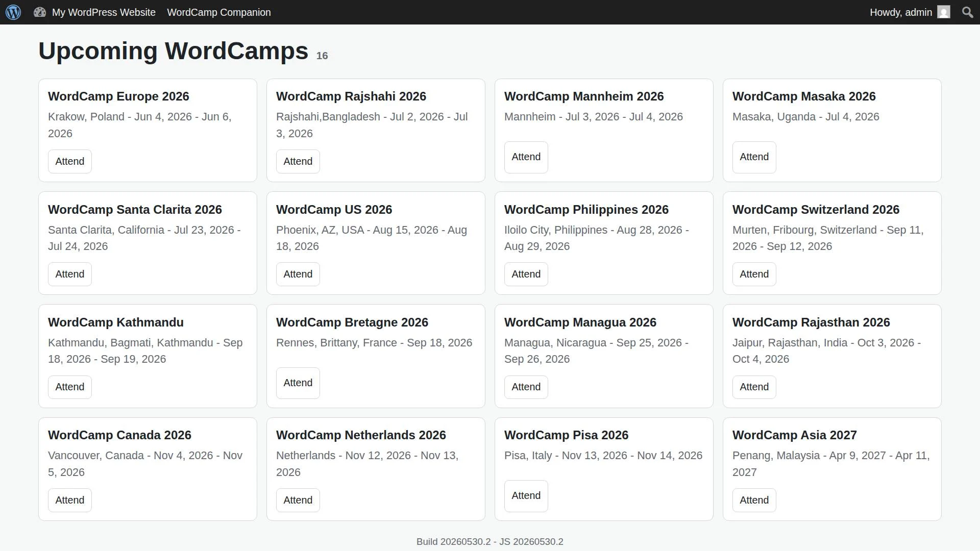Attend WordCamp Rajshahi 2026
The height and width of the screenshot is (551, 980).
298,161
